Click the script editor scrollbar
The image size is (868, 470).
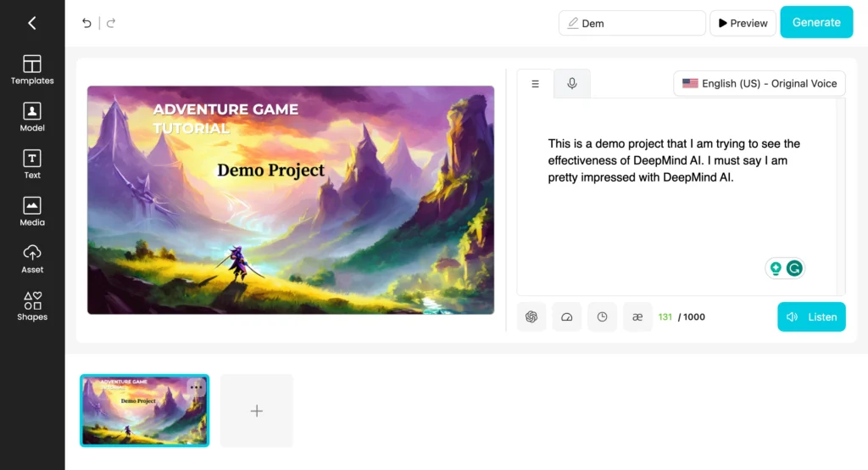(841, 197)
